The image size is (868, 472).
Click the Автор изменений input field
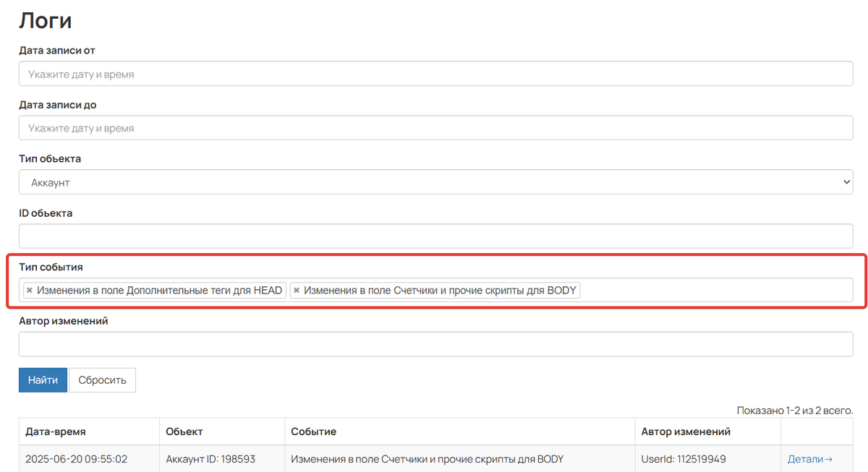(435, 344)
